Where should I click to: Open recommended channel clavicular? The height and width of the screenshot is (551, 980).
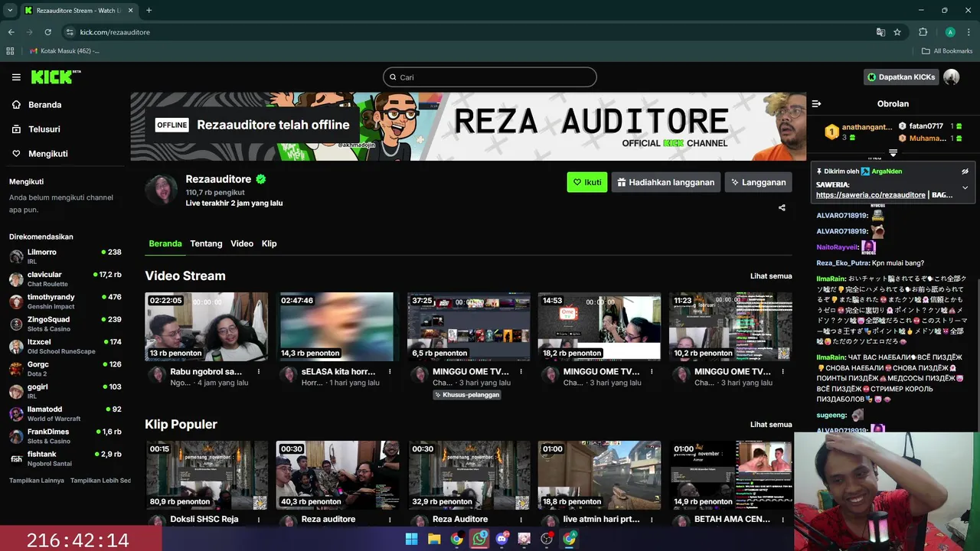[x=65, y=279]
